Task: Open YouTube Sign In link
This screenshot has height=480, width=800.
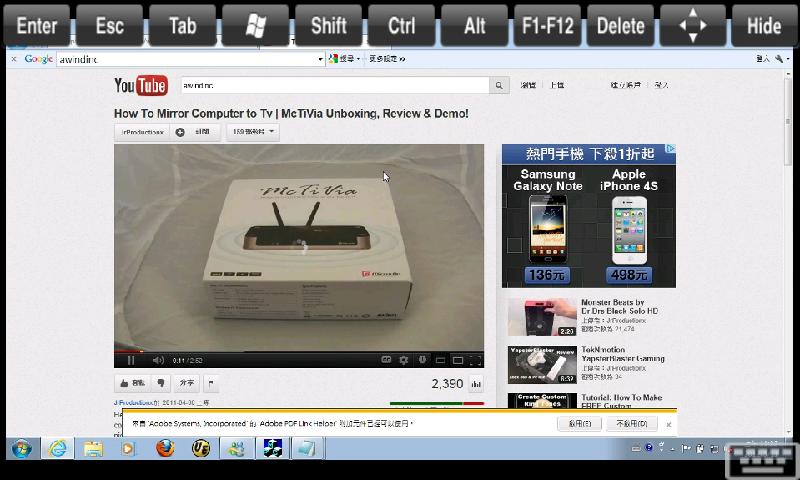Action: [661, 85]
